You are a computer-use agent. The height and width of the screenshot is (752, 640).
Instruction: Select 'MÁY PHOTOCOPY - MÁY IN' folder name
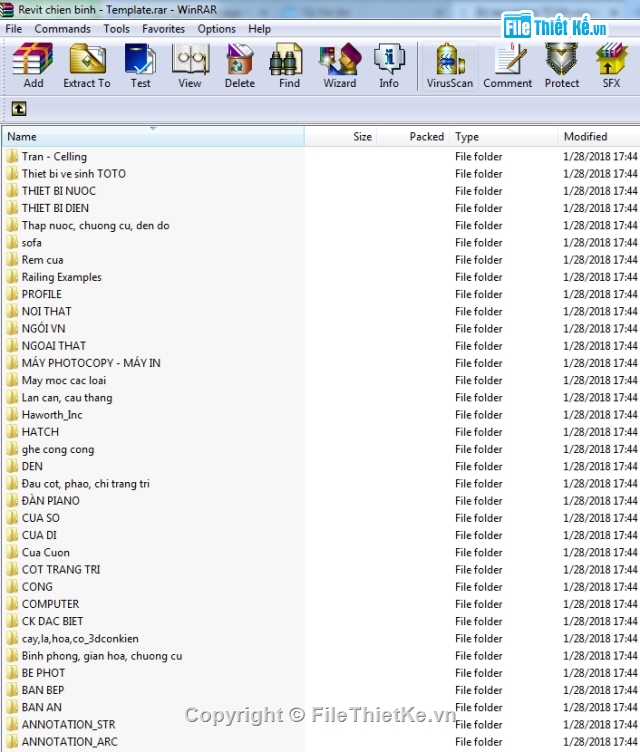(91, 363)
